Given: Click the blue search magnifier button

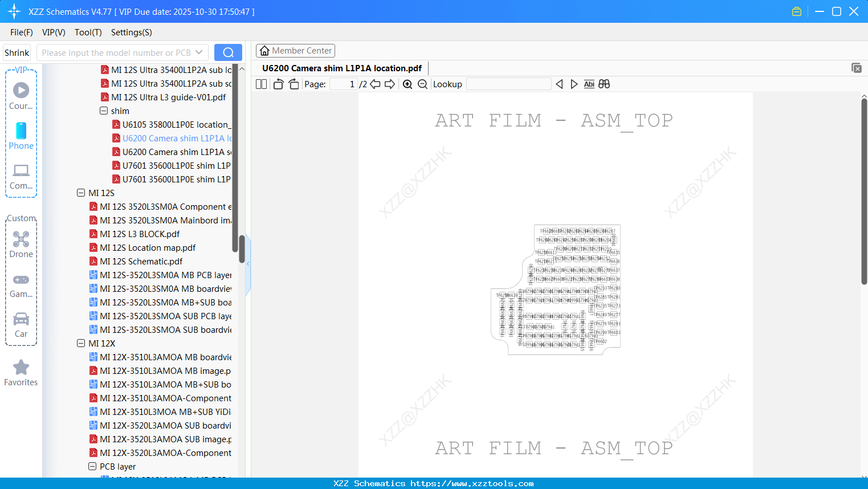Looking at the screenshot, I should click(x=228, y=52).
